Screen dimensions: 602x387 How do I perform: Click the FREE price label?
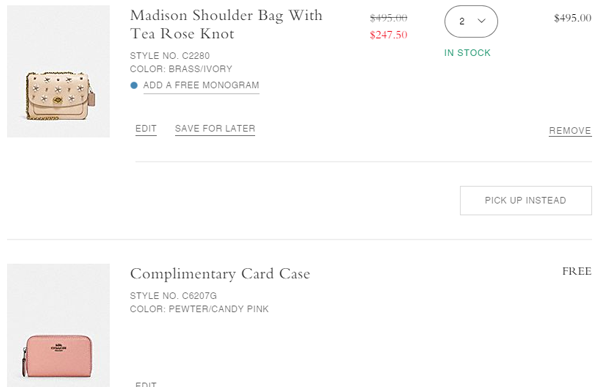[577, 271]
